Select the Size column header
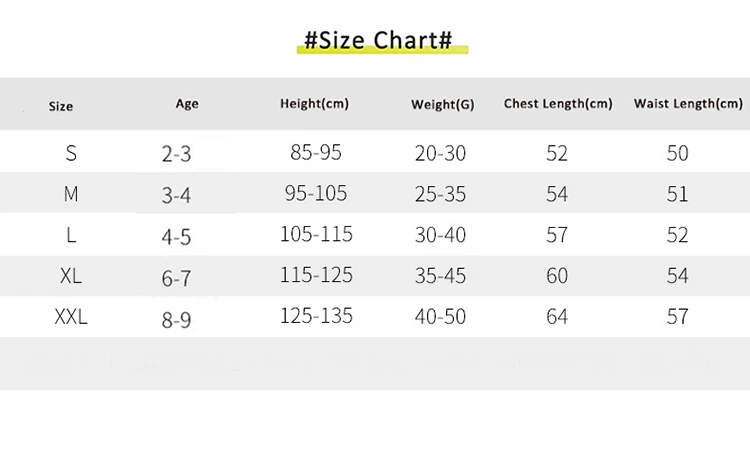The height and width of the screenshot is (453, 750). point(61,106)
